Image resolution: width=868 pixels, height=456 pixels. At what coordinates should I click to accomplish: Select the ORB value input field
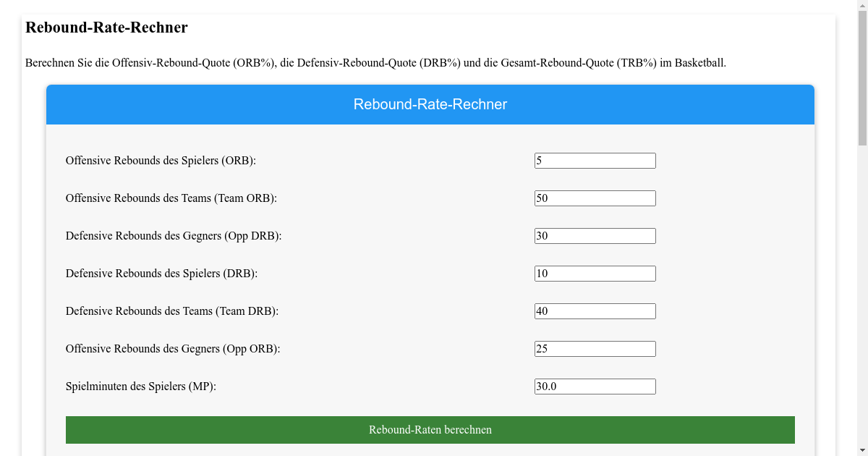[x=595, y=160]
